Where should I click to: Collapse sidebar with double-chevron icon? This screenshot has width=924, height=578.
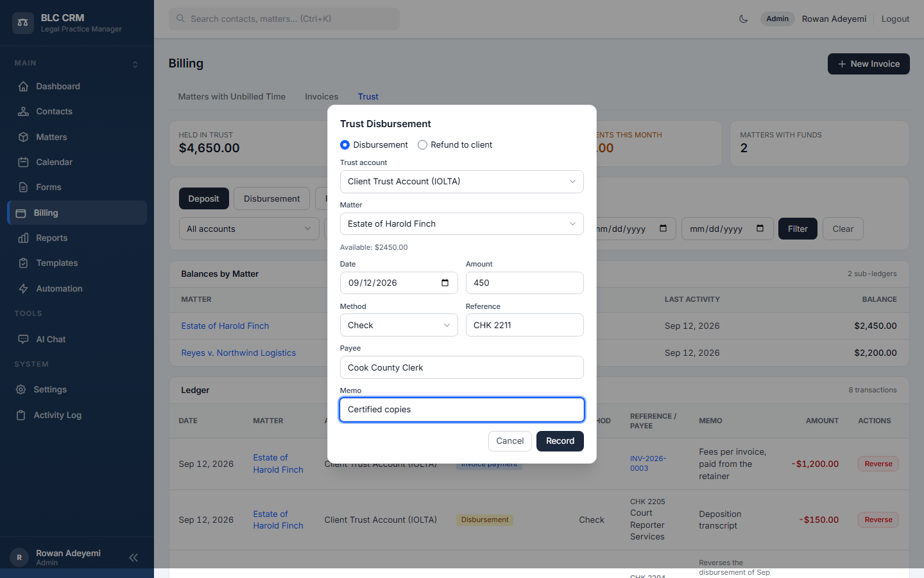(x=133, y=557)
